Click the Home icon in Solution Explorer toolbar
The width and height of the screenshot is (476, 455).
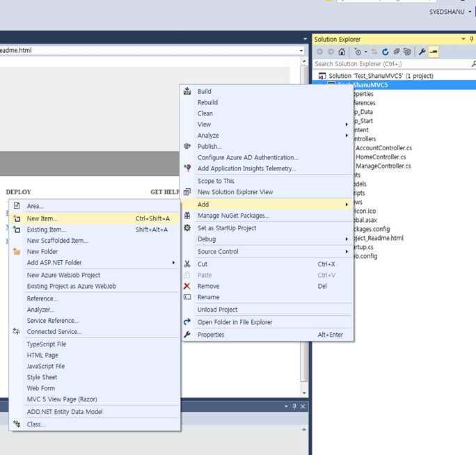tap(342, 52)
